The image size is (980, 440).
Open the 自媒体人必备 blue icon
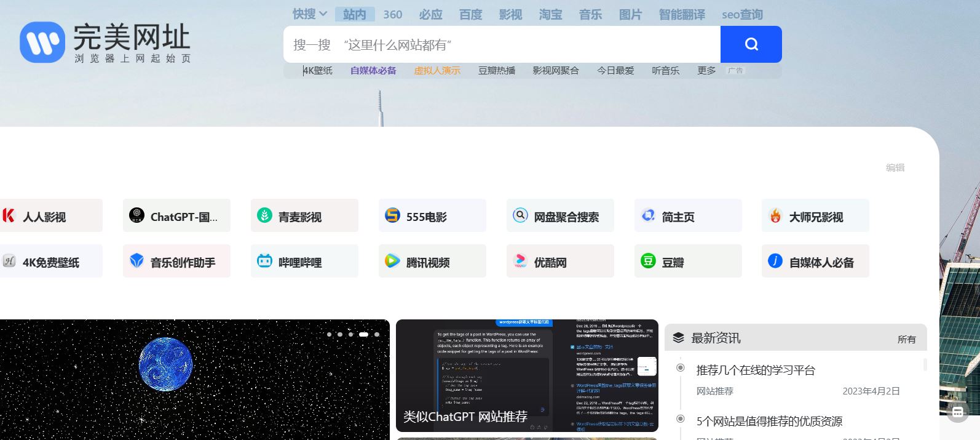pos(775,261)
